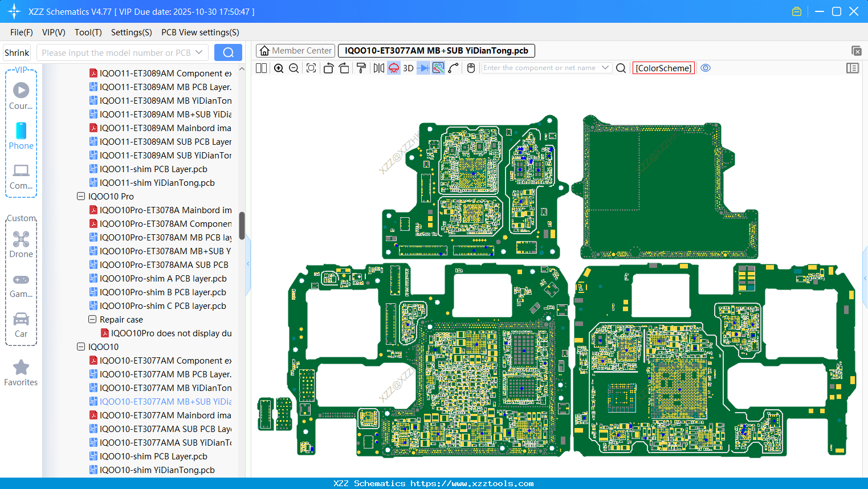Viewport: 868px width, 489px height.
Task: Fit the PCB to the window
Action: click(x=311, y=68)
